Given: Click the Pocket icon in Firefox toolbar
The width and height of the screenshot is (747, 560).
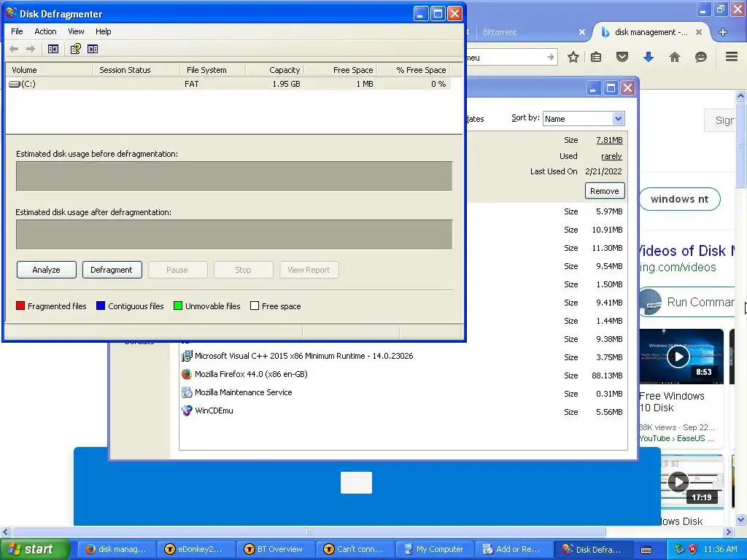Looking at the screenshot, I should point(622,57).
